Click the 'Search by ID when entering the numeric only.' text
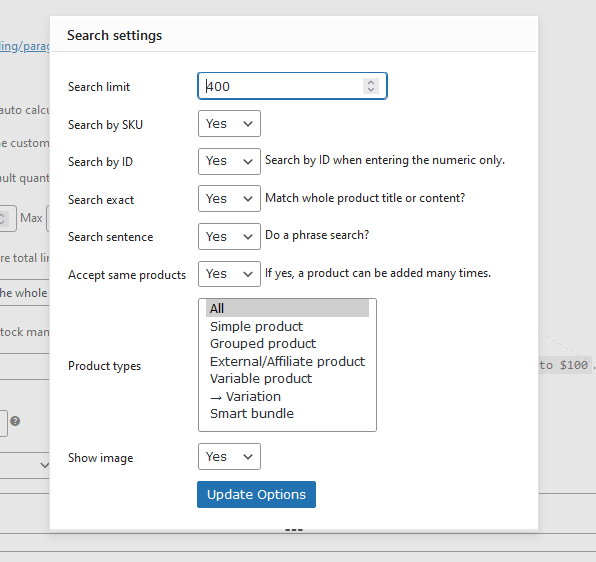 click(385, 160)
